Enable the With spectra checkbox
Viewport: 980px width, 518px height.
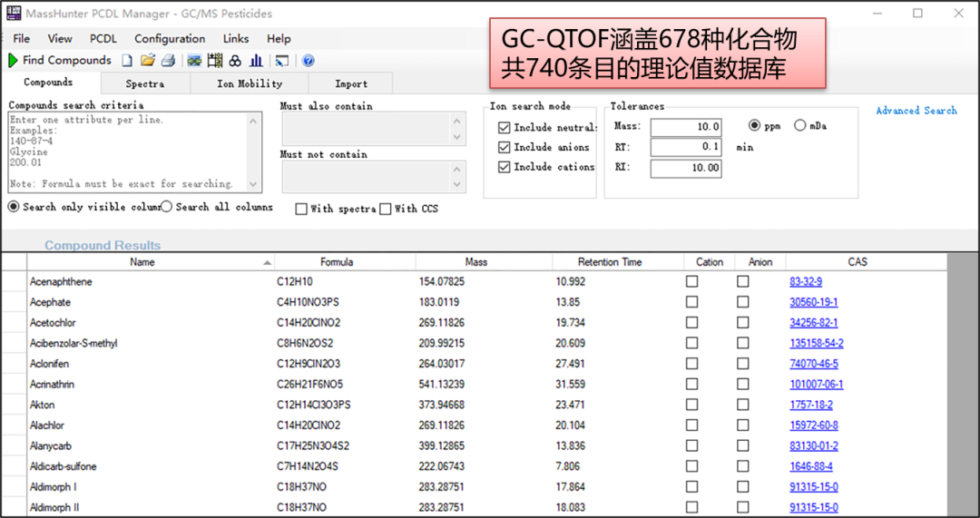pyautogui.click(x=301, y=209)
